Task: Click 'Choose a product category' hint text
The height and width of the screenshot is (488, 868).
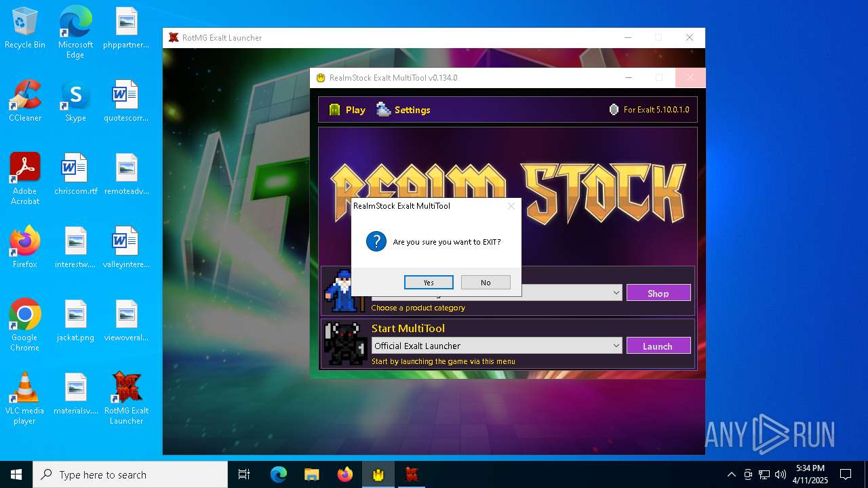Action: point(418,308)
